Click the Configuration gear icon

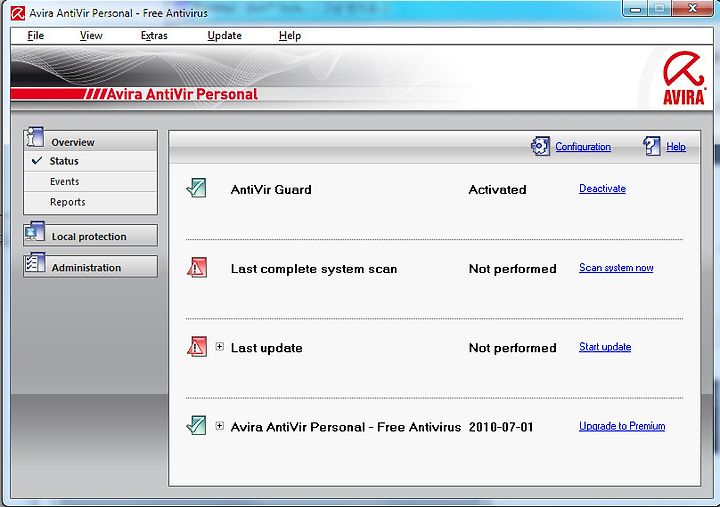[x=540, y=146]
